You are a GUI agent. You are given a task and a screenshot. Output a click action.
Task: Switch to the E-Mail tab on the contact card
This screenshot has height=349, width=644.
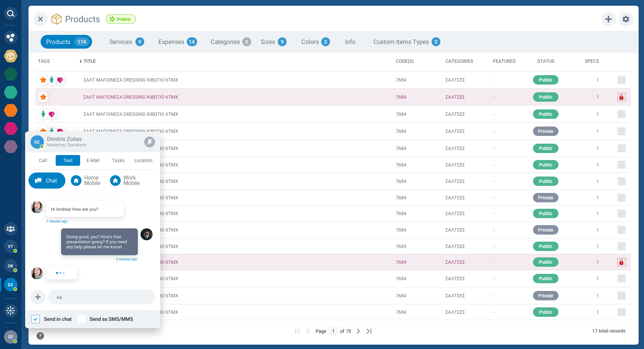coord(93,160)
